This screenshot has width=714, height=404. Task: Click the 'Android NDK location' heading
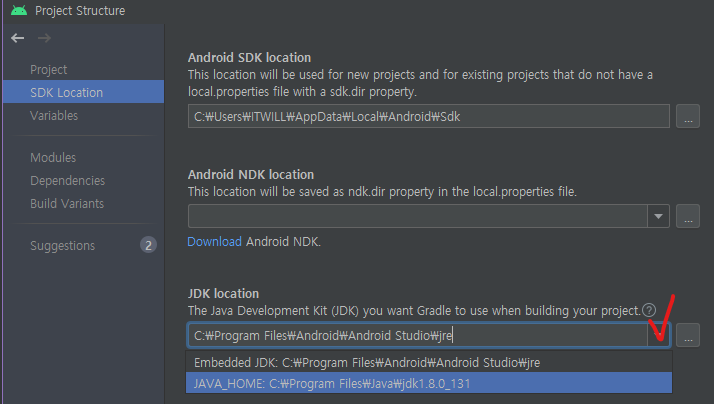pos(251,174)
